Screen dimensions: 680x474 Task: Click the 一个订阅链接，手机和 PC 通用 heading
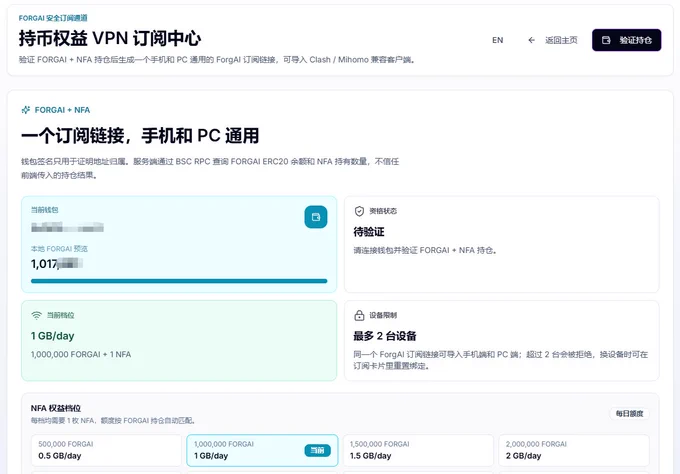[140, 136]
